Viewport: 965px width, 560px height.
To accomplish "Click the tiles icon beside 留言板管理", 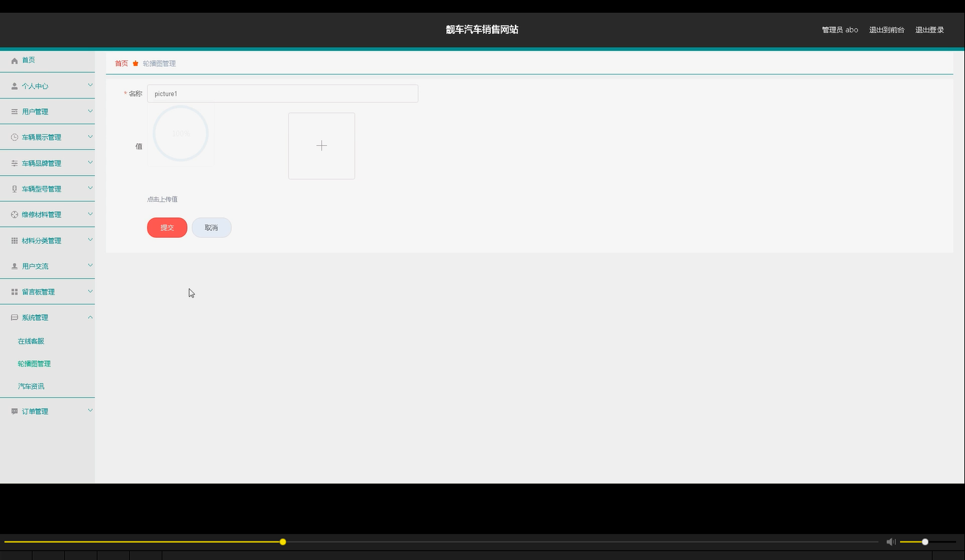I will tap(15, 292).
